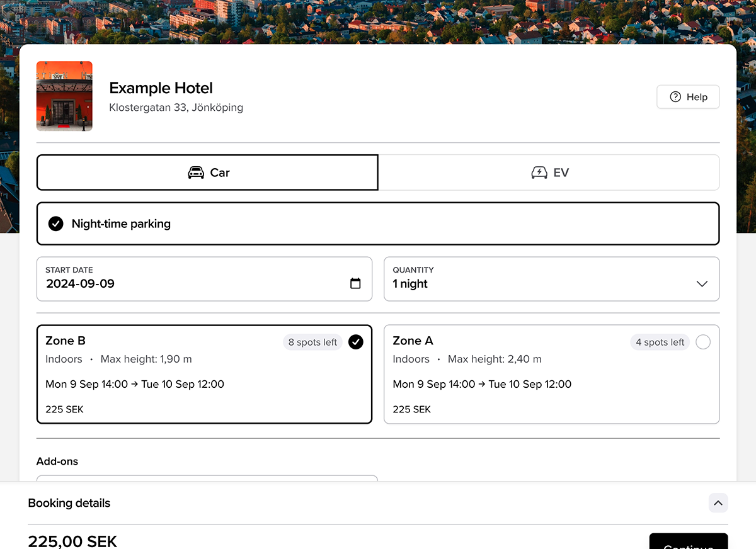Click the Example Hotel thumbnail image
Screen dimensions: 756x549
pyautogui.click(x=64, y=96)
